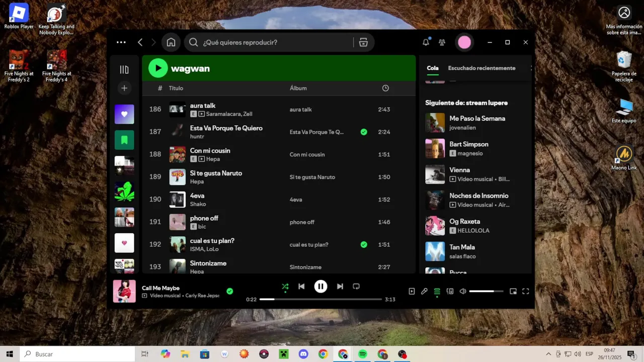Toggle shuffle mode
The image size is (644, 362).
pos(285,287)
